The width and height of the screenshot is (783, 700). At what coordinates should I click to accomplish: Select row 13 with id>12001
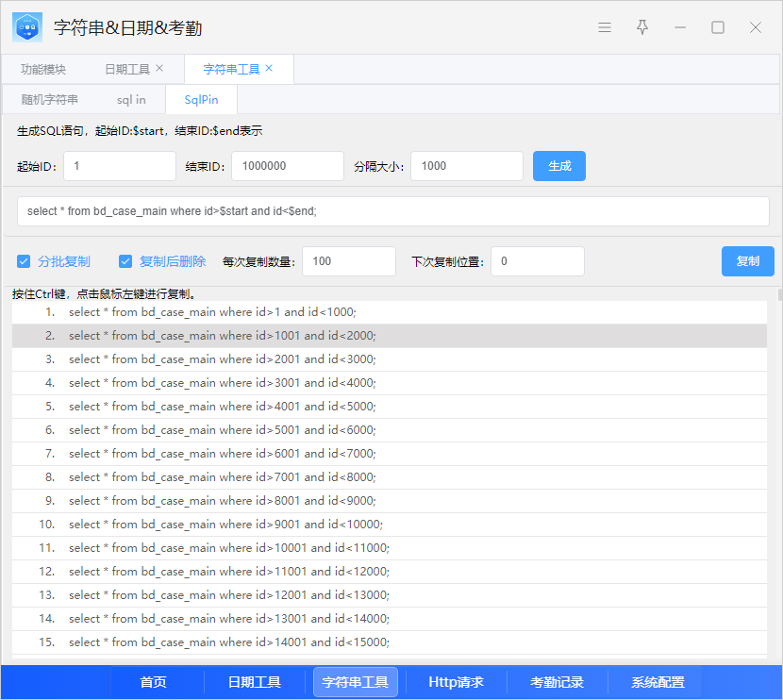point(390,595)
